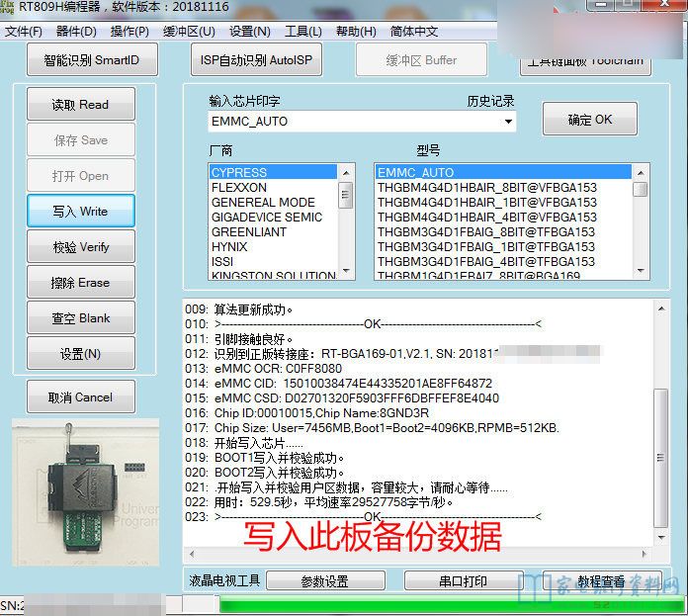Choose THGBM4G4D1HBAIR_8BIT@VFBGA153 chip model
The height and width of the screenshot is (616, 688).
tap(486, 187)
